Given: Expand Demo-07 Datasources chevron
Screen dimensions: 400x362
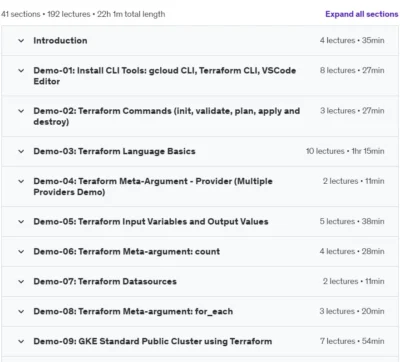Looking at the screenshot, I should (x=21, y=282).
